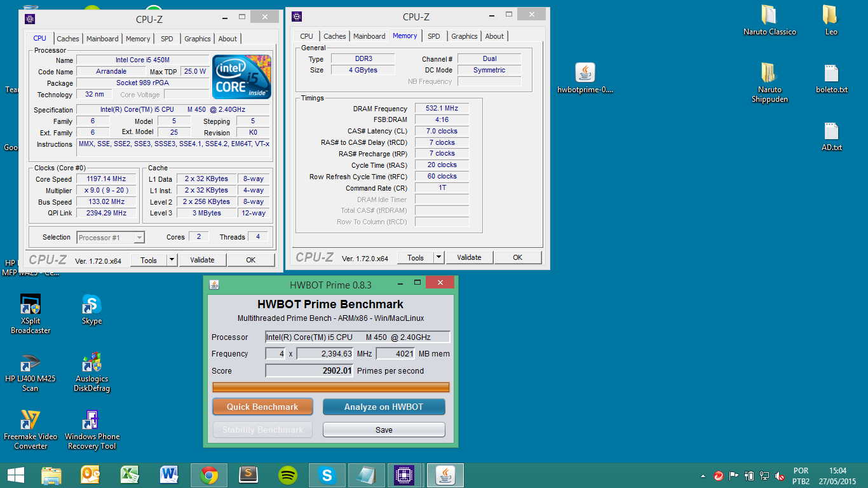The height and width of the screenshot is (488, 868).
Task: Start the Quick Benchmark
Action: pyautogui.click(x=262, y=407)
